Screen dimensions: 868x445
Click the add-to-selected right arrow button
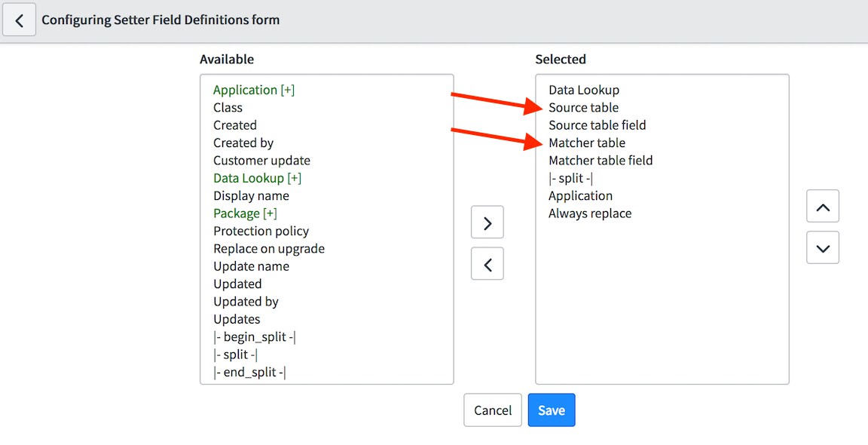487,222
